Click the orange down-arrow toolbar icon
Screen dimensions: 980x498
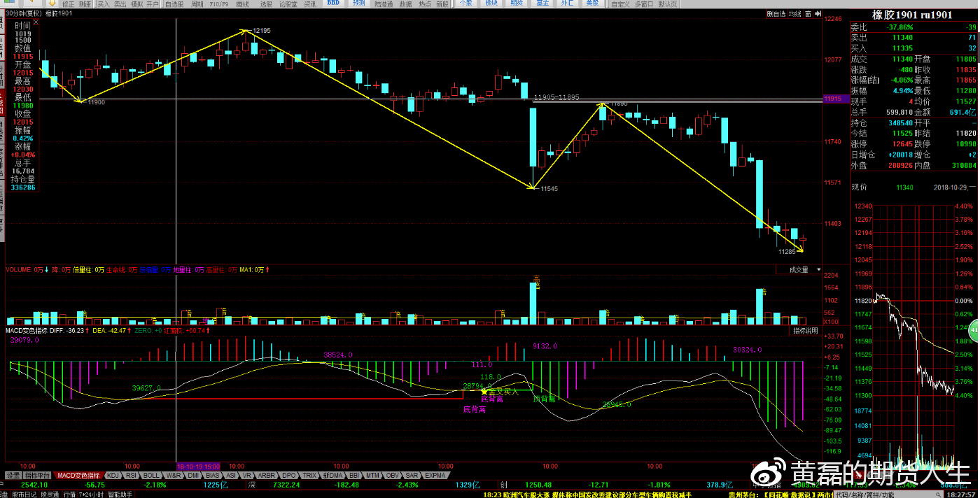pos(52,3)
